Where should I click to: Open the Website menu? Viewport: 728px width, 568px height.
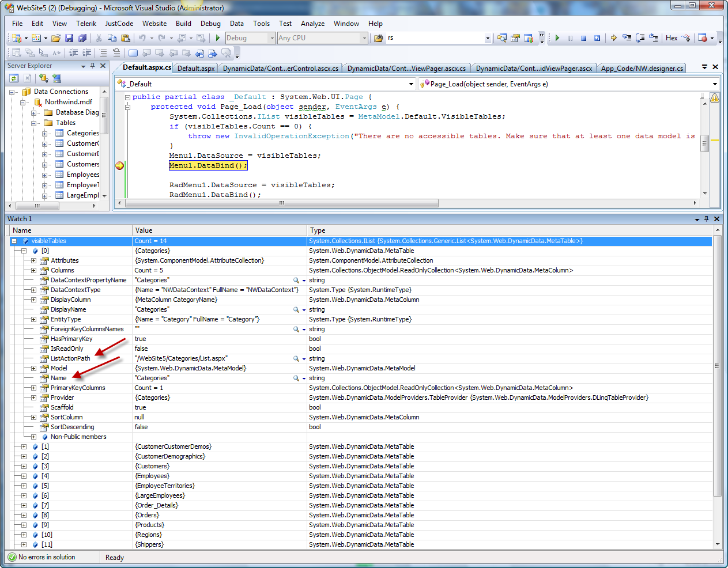(x=154, y=24)
